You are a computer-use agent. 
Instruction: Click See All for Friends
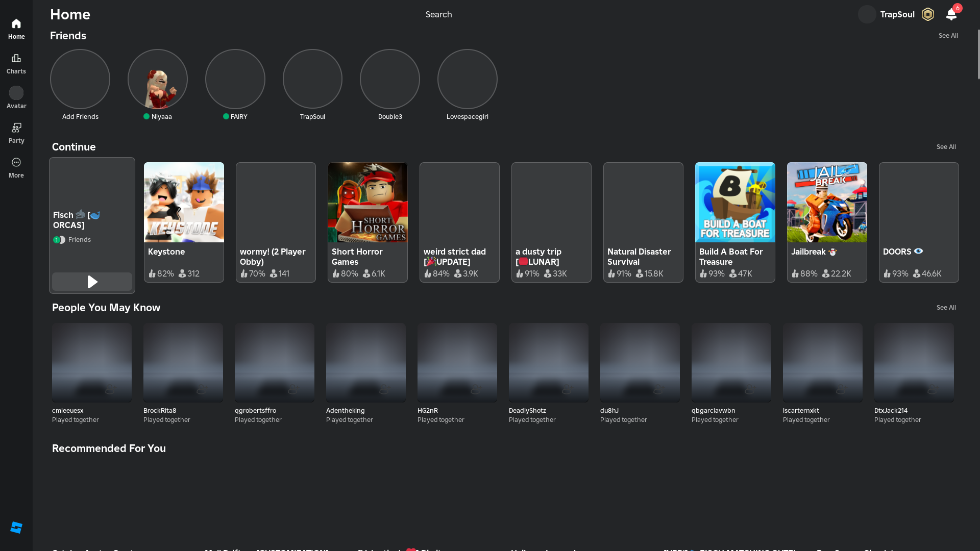point(948,36)
